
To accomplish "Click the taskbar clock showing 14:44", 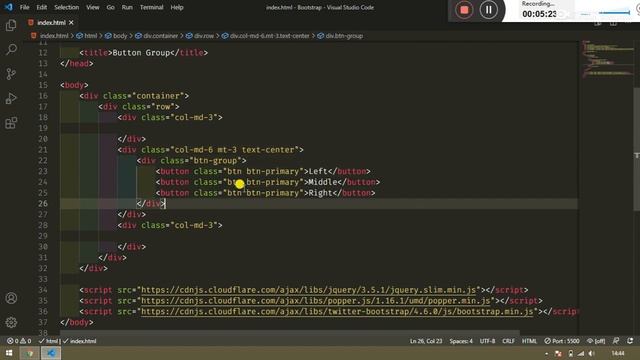I will 618,353.
